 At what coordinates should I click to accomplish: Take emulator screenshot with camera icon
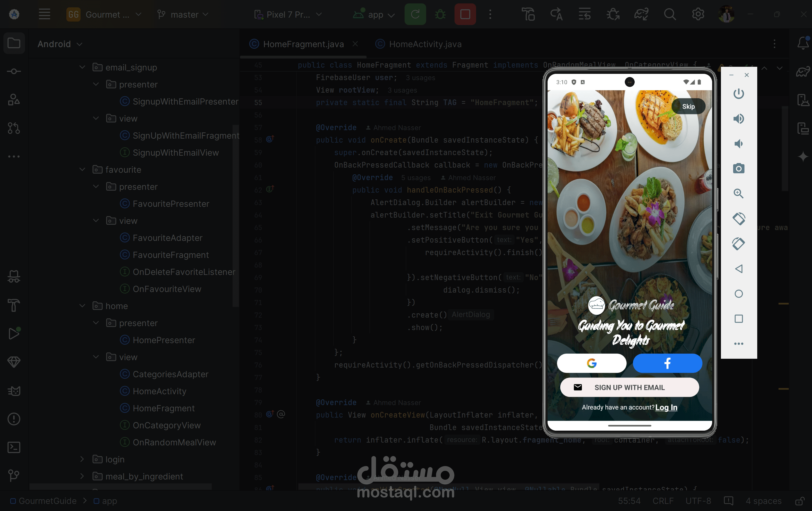tap(739, 168)
